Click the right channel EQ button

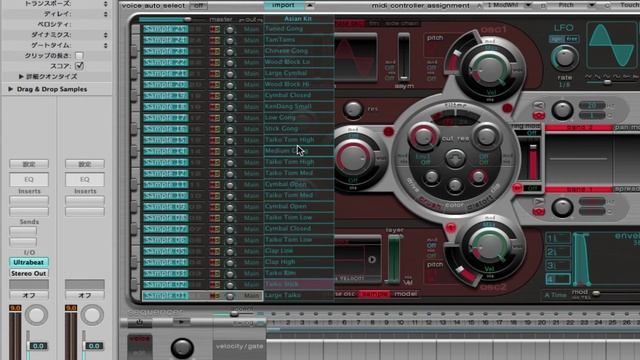coord(84,180)
